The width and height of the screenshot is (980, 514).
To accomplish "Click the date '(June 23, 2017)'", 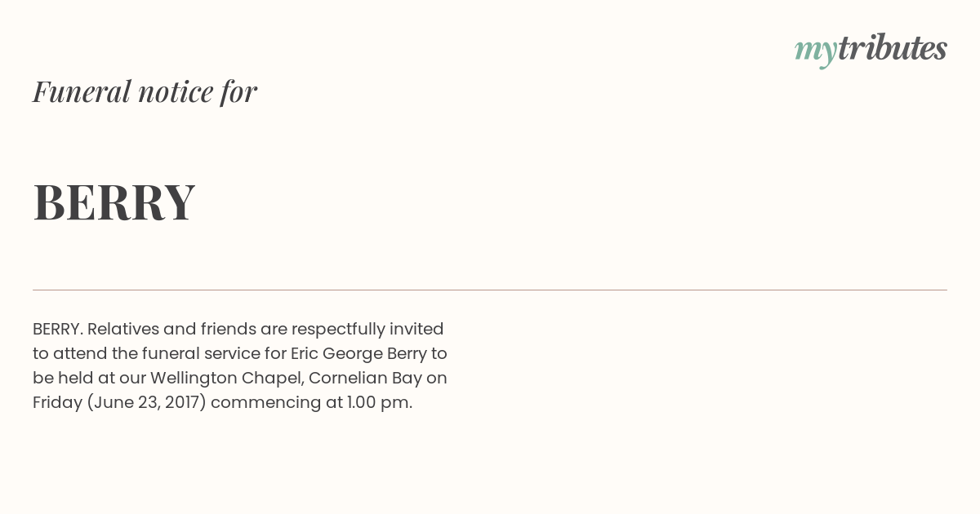I will (146, 403).
